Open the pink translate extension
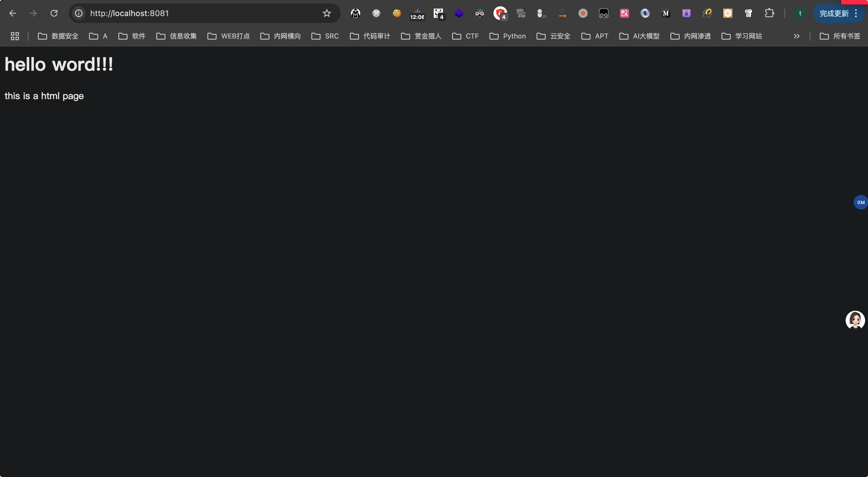This screenshot has height=477, width=868. tap(624, 13)
